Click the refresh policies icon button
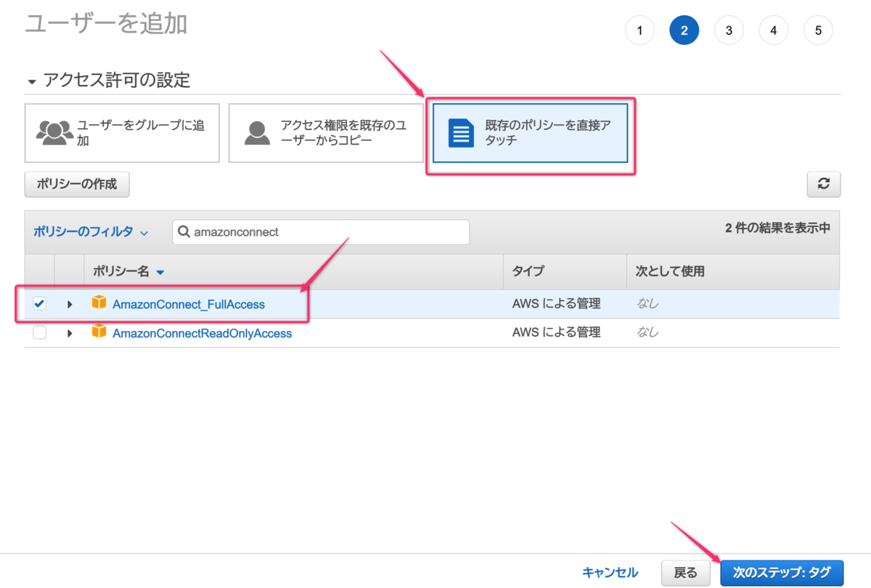871x588 pixels. pyautogui.click(x=824, y=184)
